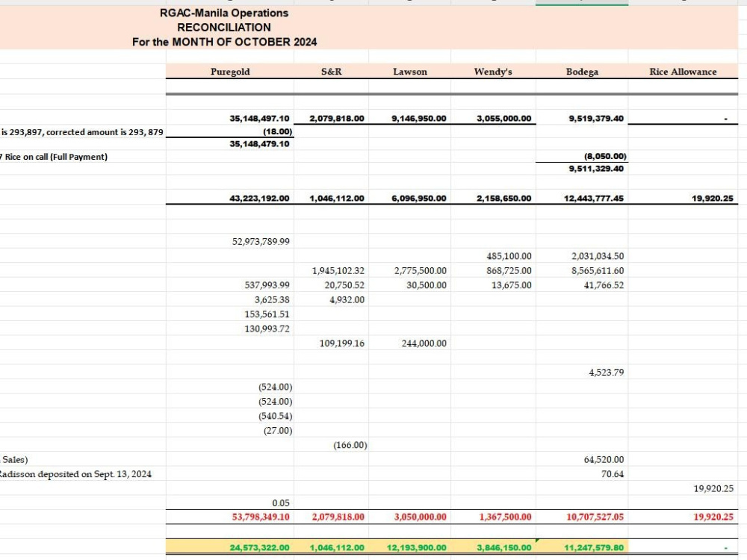Click the red total 53,798,349.10
The image size is (747, 560).
261,517
